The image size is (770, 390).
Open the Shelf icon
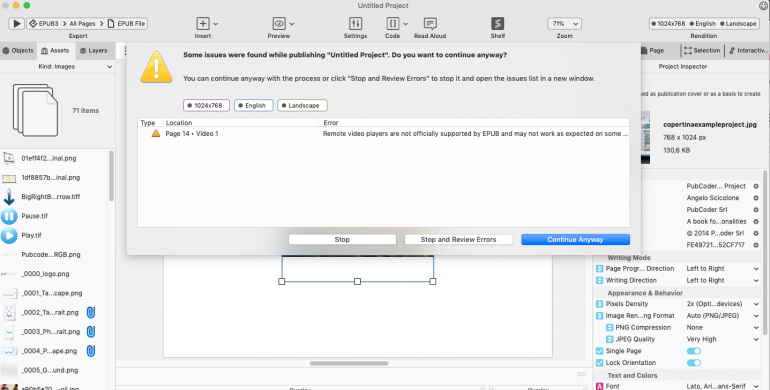tap(497, 24)
